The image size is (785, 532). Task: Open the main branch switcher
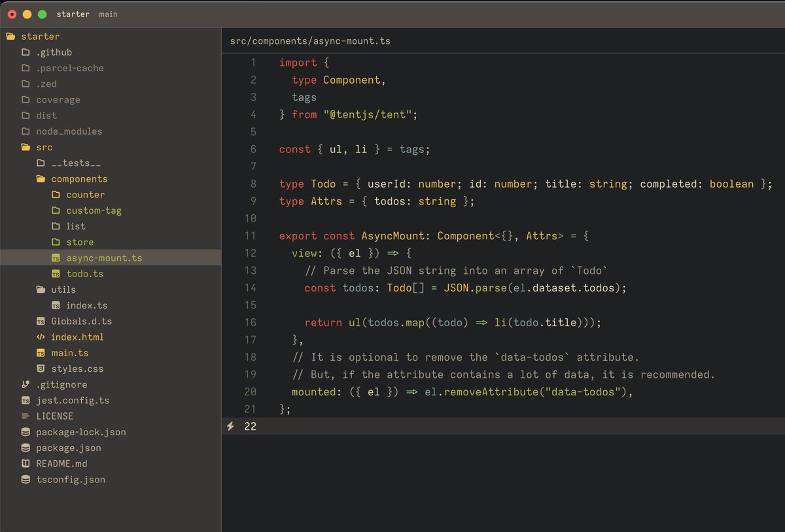(108, 14)
